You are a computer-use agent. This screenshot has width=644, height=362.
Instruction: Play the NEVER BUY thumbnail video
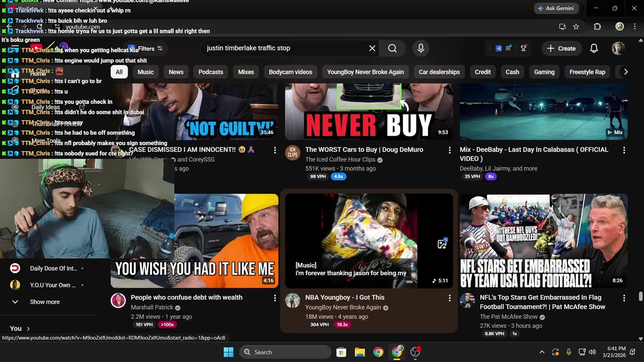369,112
